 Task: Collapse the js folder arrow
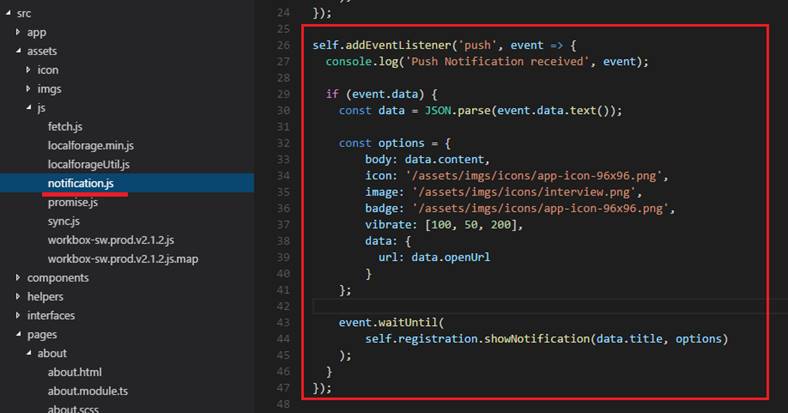[x=29, y=108]
